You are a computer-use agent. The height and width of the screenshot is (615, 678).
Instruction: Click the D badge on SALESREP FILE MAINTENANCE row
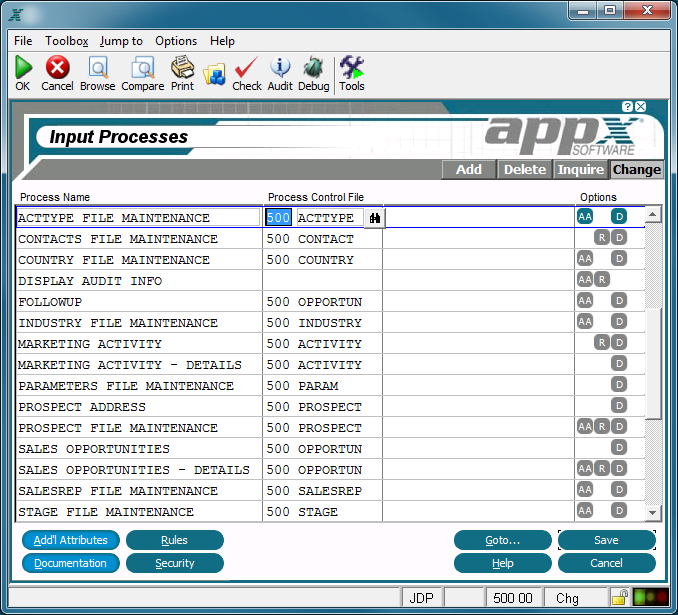[619, 490]
